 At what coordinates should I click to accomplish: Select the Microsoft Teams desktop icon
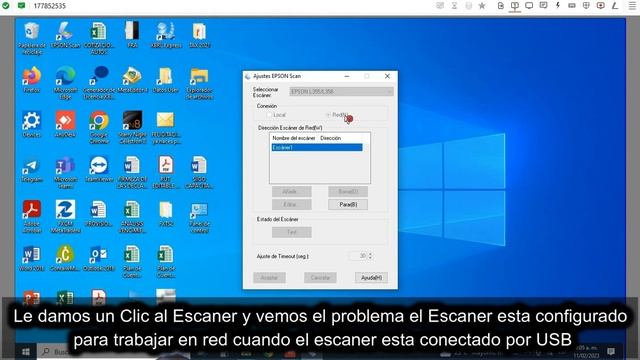pos(65,172)
